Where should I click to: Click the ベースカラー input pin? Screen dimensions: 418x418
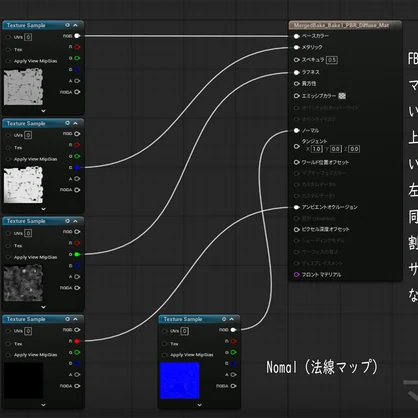(x=296, y=36)
